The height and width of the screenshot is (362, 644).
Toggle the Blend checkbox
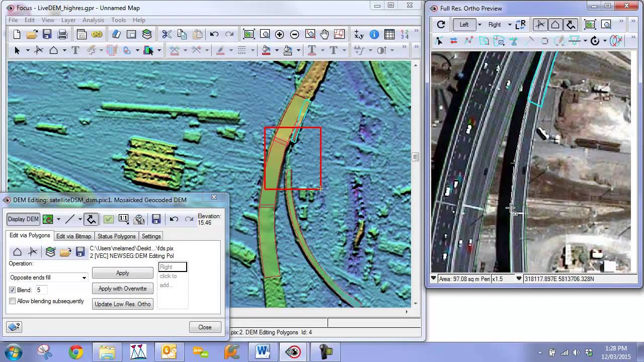13,290
